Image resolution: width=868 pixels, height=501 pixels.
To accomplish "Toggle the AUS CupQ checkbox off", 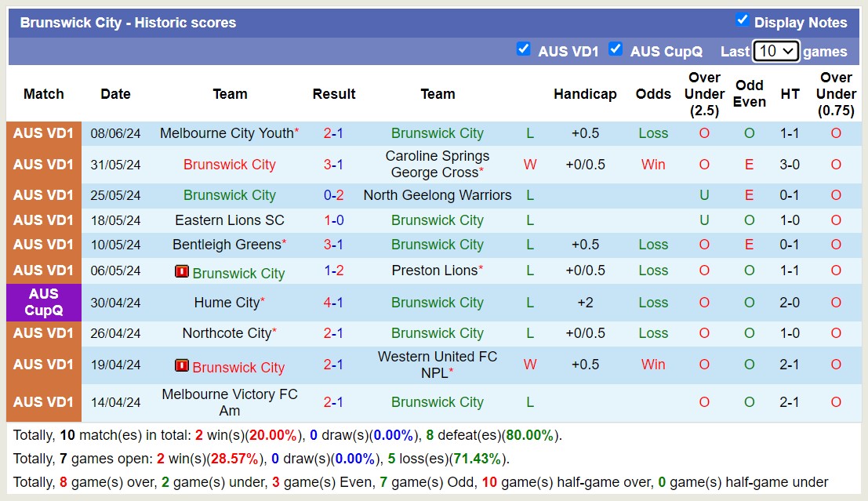I will (x=616, y=49).
